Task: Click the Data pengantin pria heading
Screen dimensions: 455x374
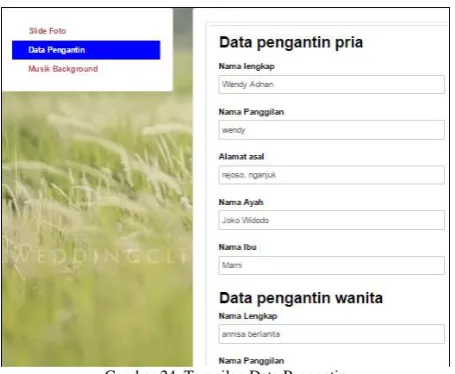Action: coord(291,43)
